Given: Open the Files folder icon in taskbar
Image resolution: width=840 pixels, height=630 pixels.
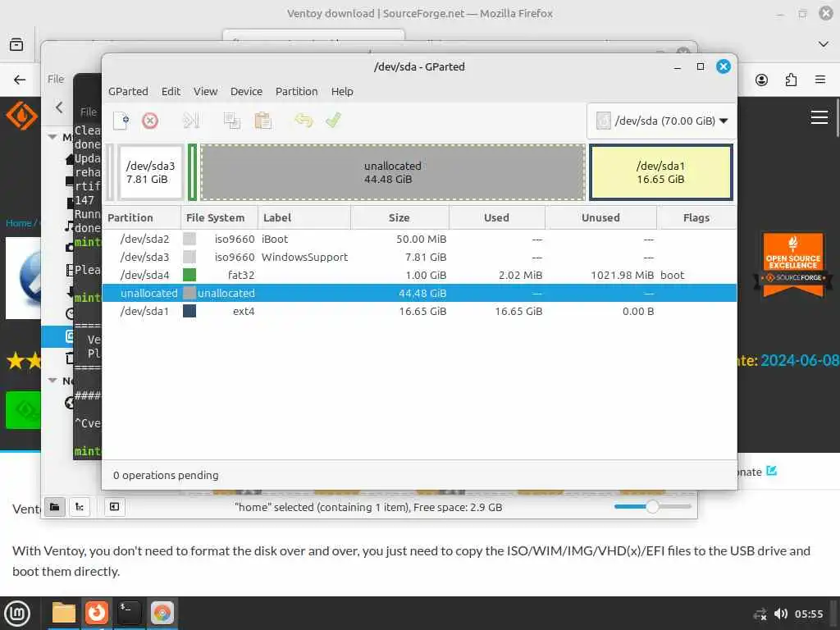Looking at the screenshot, I should 64,614.
